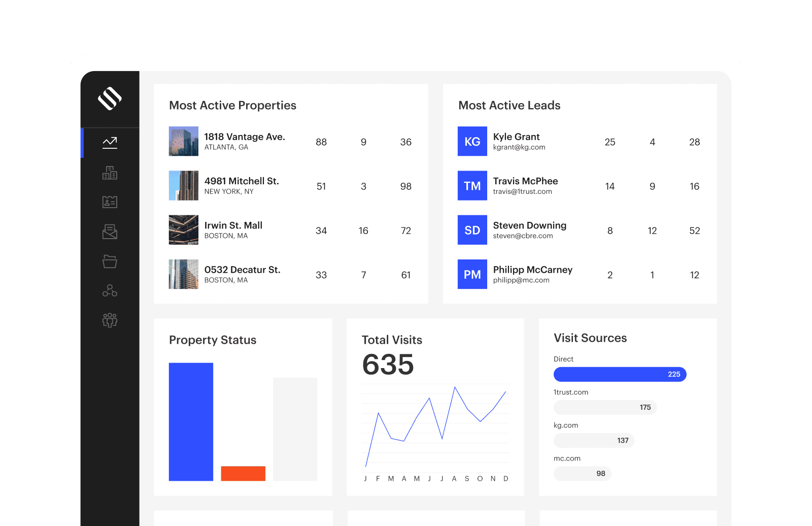Open the contact card sidebar icon
The width and height of the screenshot is (812, 526).
(110, 202)
